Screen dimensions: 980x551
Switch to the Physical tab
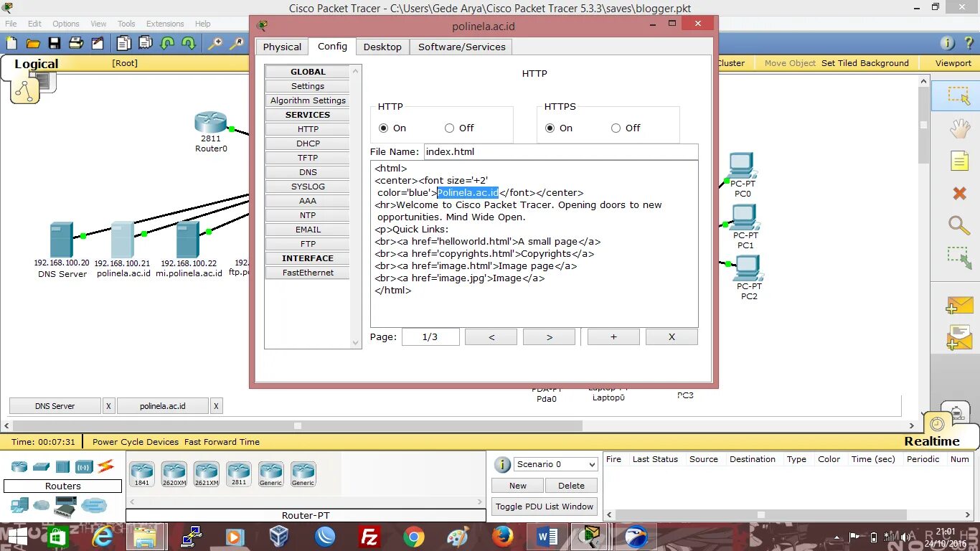pos(282,47)
